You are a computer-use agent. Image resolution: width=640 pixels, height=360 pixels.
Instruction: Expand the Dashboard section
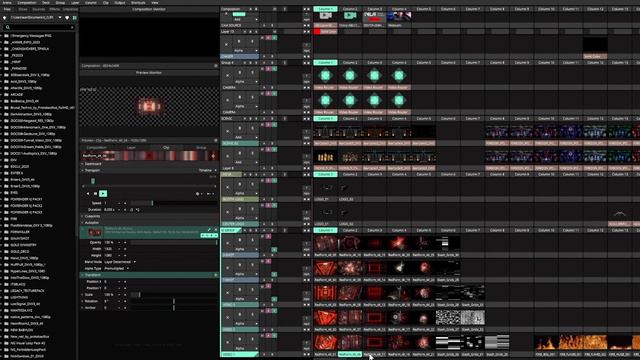[82, 164]
